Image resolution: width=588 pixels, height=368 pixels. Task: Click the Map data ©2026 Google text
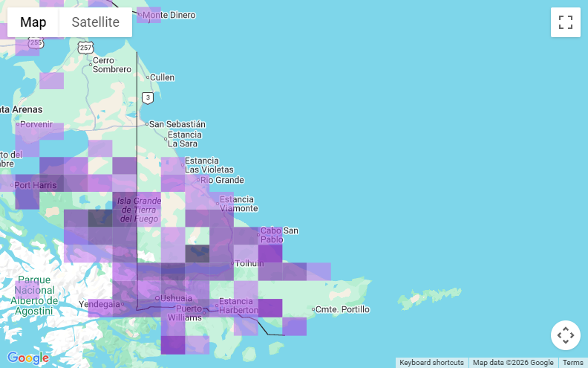click(x=513, y=363)
